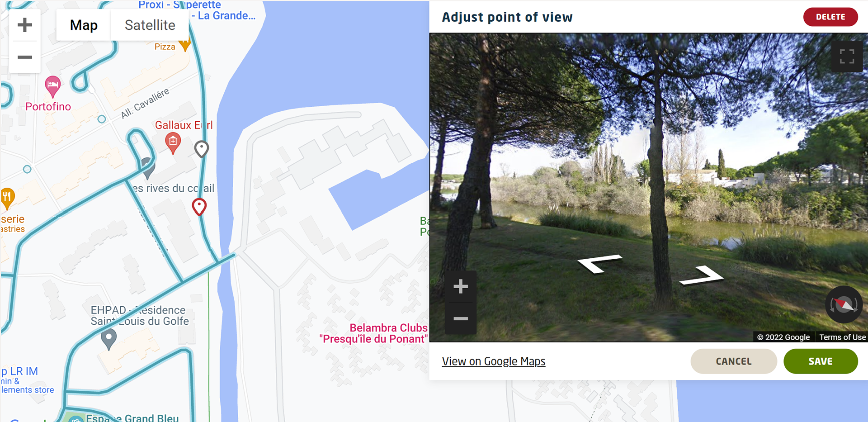Save the adjusted point of view
The image size is (868, 422).
[821, 361]
